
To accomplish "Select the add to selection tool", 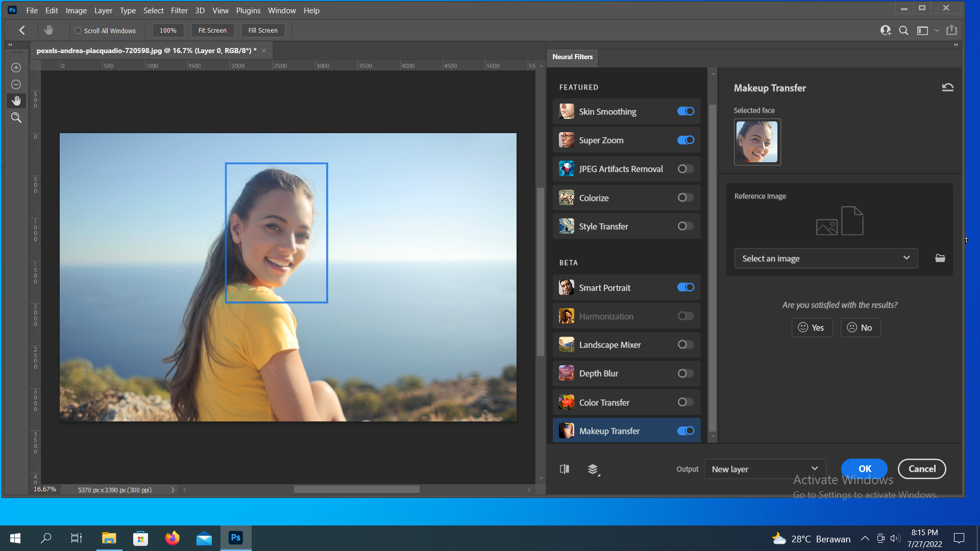I will (x=16, y=67).
